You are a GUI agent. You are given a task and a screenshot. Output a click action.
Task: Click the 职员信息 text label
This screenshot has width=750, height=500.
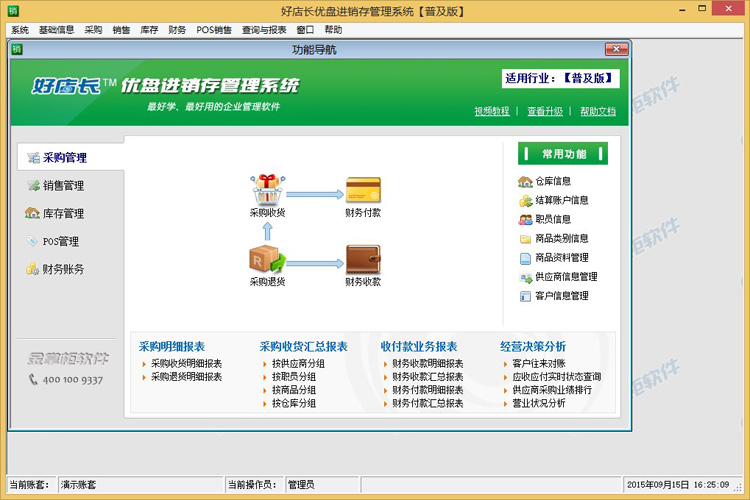coord(553,220)
